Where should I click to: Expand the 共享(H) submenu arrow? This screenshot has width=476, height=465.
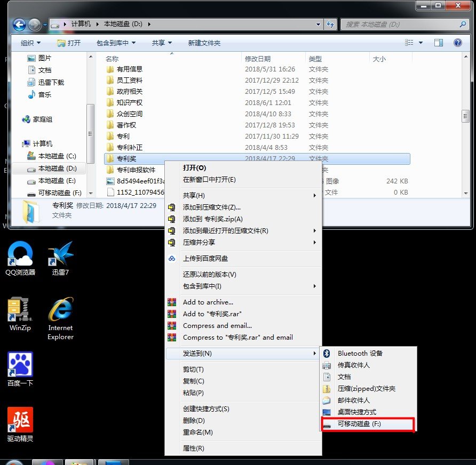(x=315, y=196)
